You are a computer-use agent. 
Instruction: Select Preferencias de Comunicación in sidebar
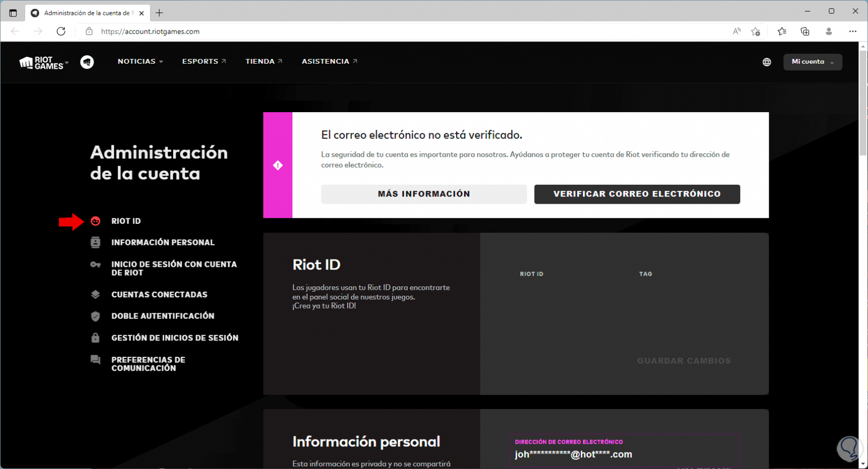pyautogui.click(x=148, y=364)
